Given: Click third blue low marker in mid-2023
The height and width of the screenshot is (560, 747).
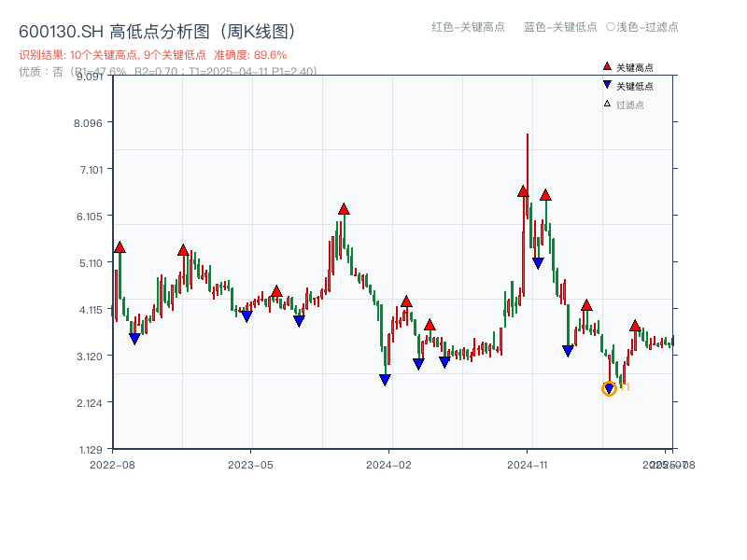Looking at the screenshot, I should click(299, 321).
